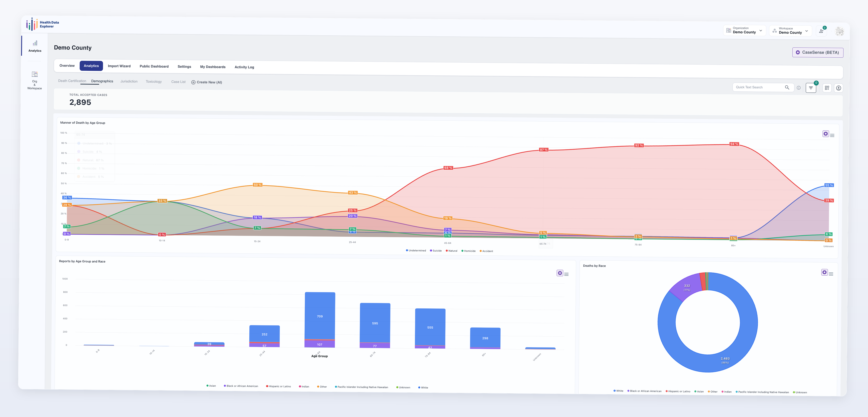
Task: Click the Health Data Explorer logo
Action: tap(42, 24)
